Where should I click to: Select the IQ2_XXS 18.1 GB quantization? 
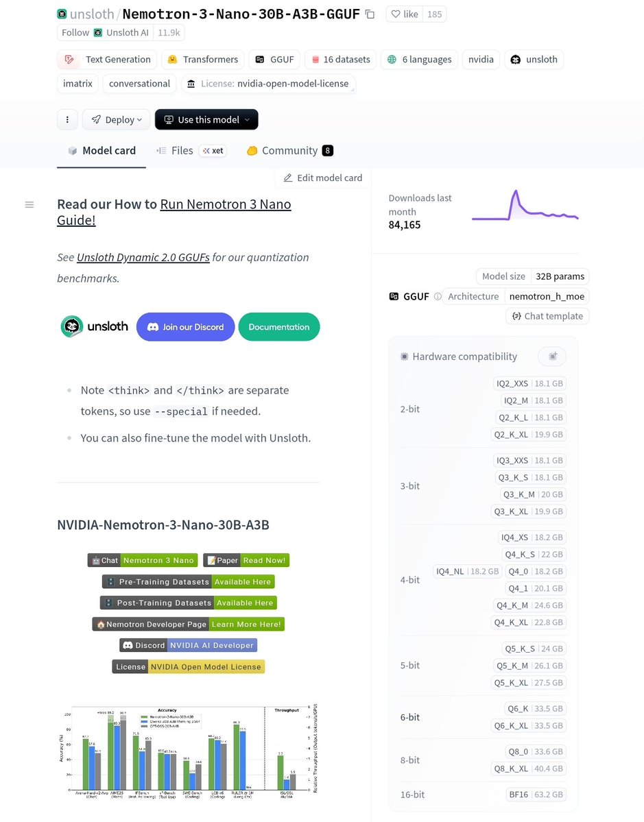[x=529, y=383]
